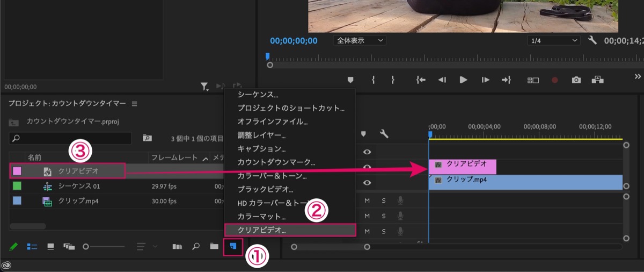Play the sequence in Program monitor
This screenshot has width=644, height=272.
tap(463, 80)
